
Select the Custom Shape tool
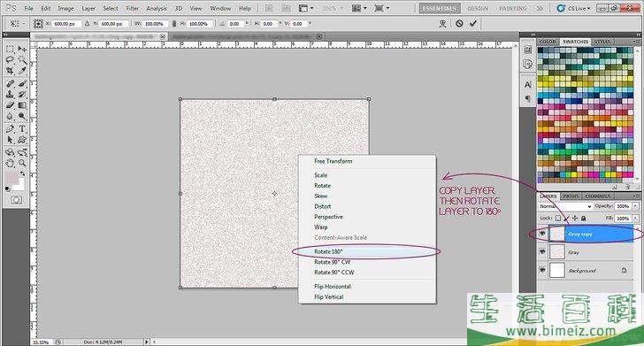point(22,140)
